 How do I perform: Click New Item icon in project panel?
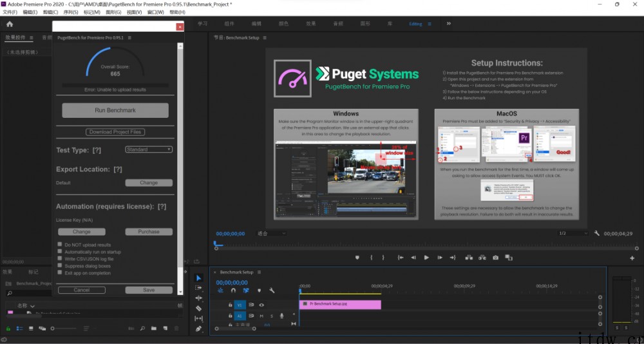[x=165, y=329]
